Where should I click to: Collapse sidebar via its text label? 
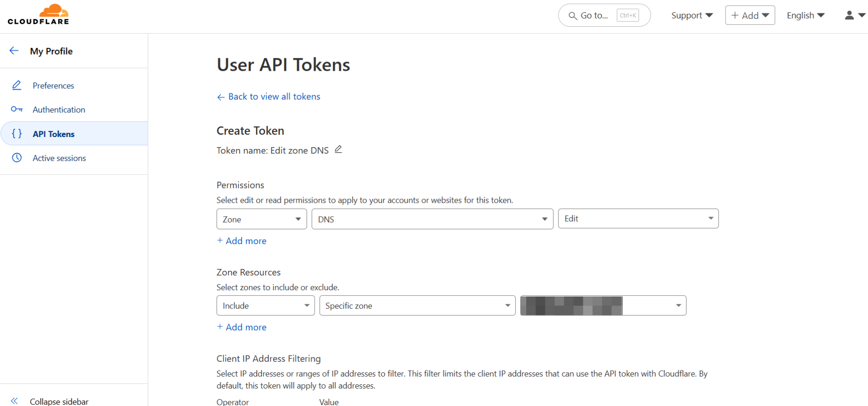tap(59, 401)
